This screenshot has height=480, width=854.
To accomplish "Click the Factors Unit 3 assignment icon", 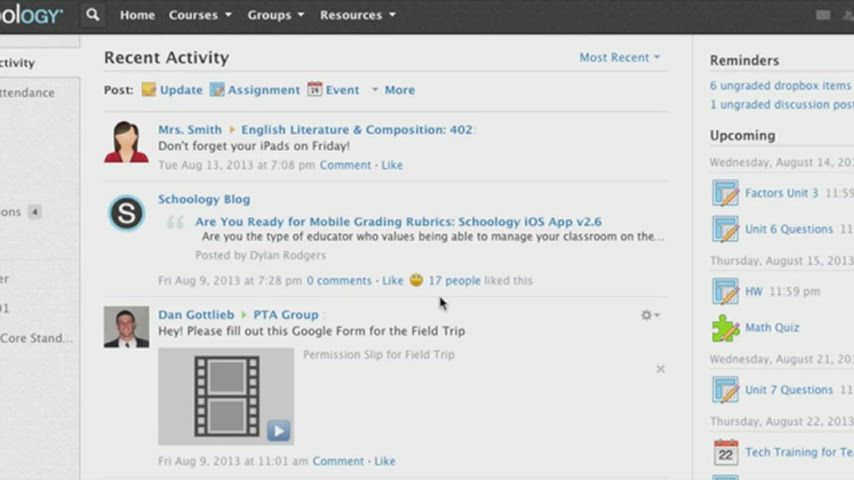I will tap(725, 193).
